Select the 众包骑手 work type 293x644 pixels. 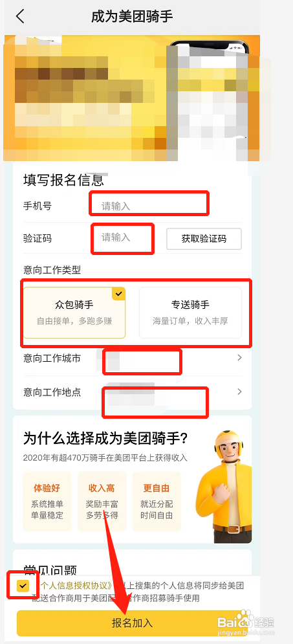(x=74, y=313)
